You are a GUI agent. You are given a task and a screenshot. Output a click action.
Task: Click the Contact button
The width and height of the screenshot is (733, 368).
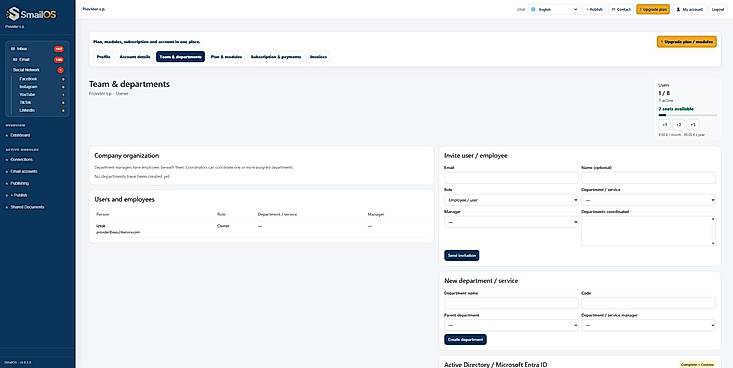621,9
